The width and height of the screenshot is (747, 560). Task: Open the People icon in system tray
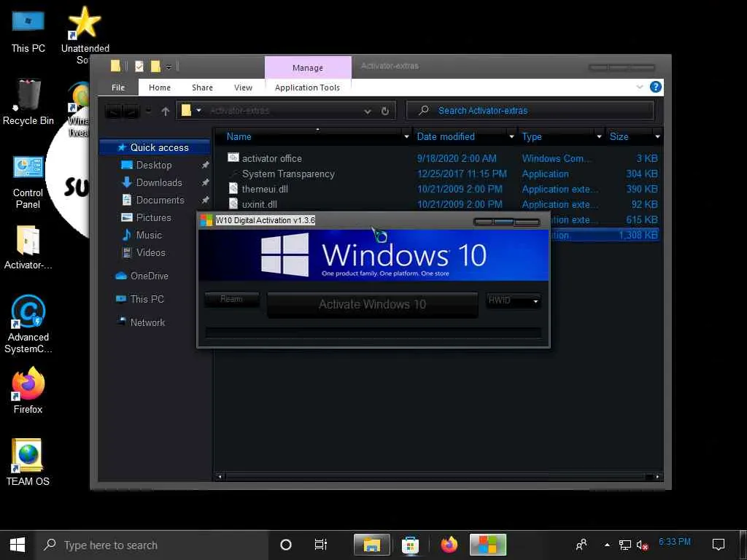click(581, 544)
